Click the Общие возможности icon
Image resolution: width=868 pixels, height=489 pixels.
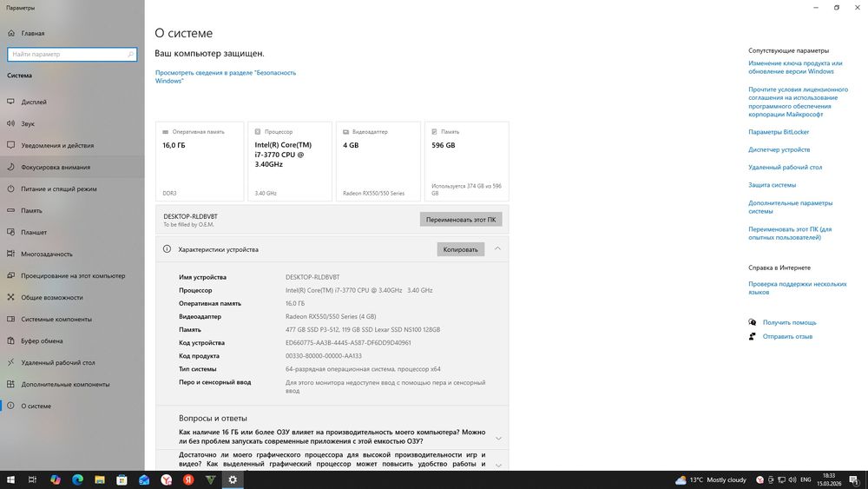coord(10,297)
